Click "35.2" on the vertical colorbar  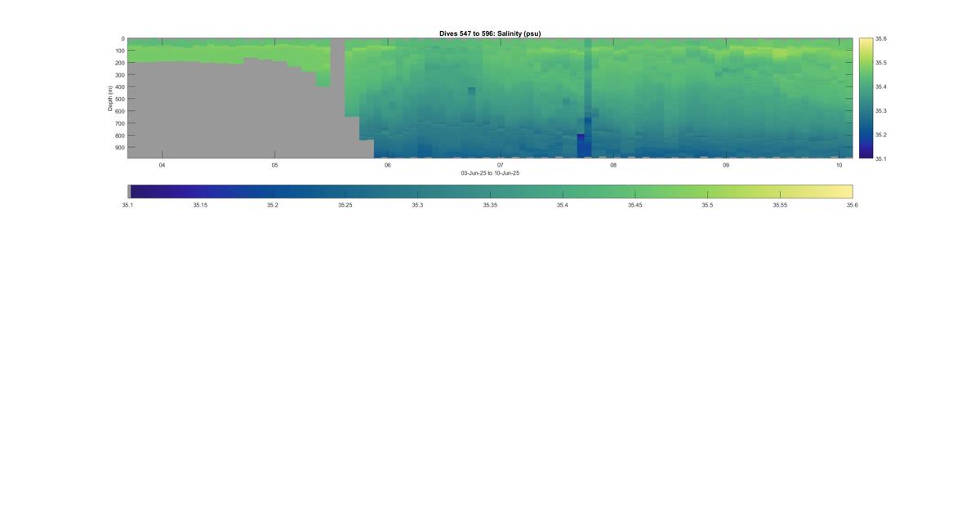pyautogui.click(x=880, y=135)
